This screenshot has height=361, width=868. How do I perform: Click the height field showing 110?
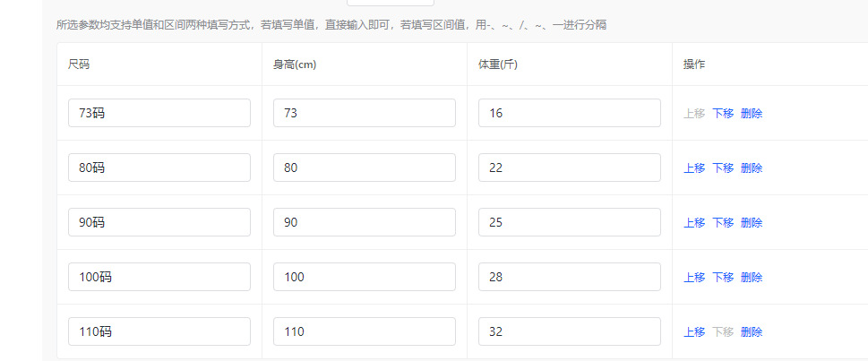point(364,331)
